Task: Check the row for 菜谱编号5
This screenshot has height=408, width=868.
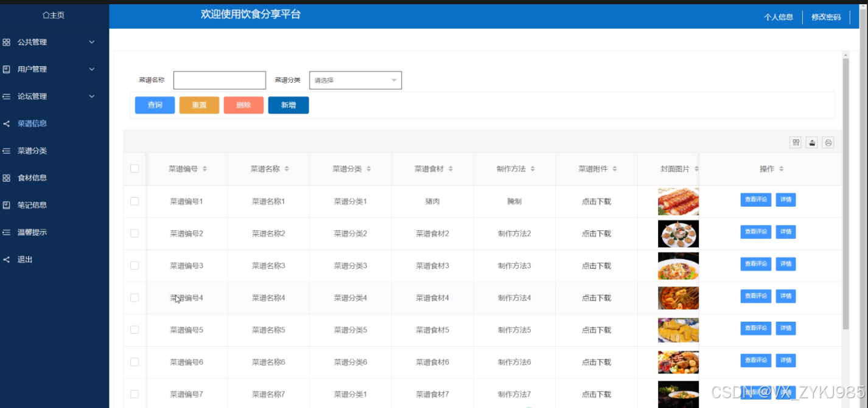Action: click(x=135, y=330)
